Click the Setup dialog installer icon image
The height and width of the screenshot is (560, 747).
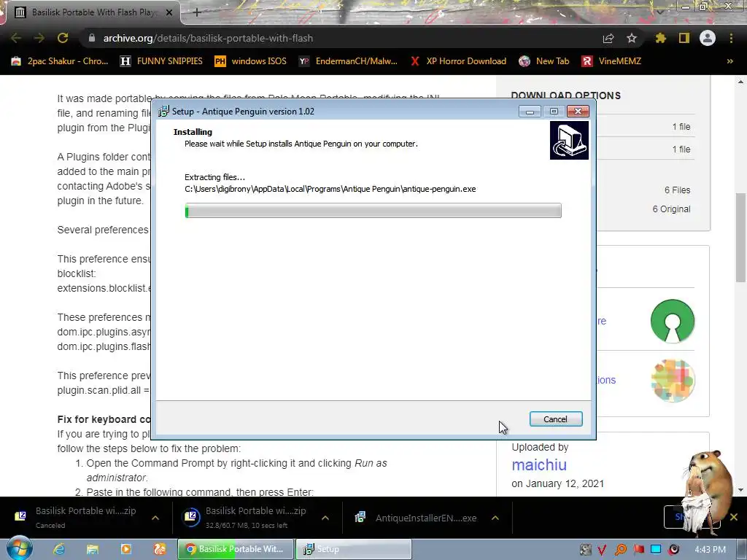coord(569,140)
